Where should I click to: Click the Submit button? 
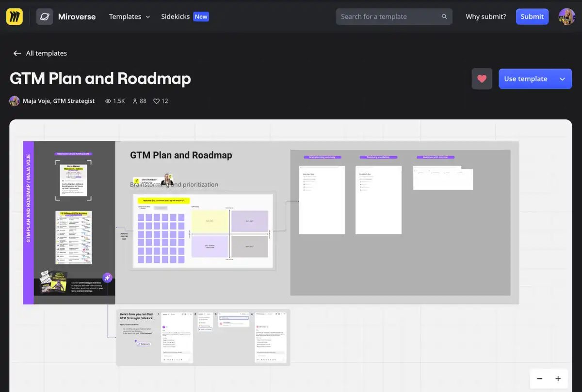tap(532, 16)
